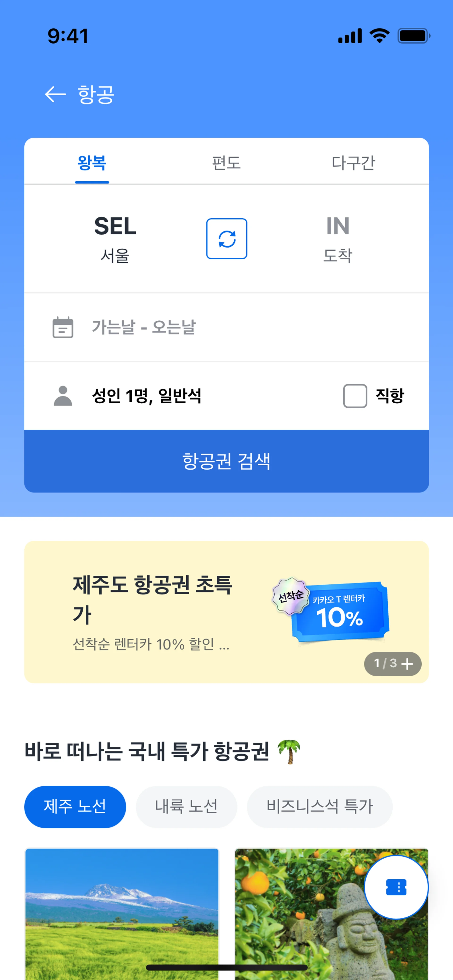Swap departure and arrival airports
This screenshot has width=453, height=980.
(x=226, y=239)
